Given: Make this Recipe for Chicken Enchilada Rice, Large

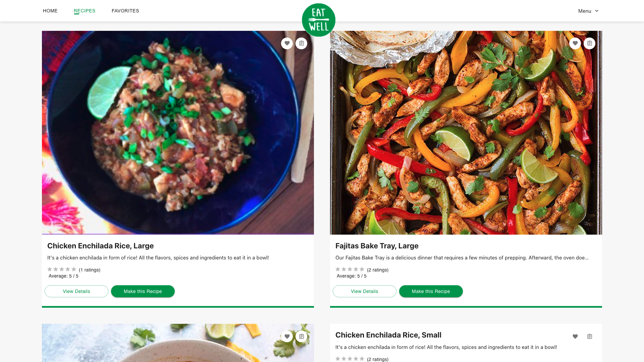Looking at the screenshot, I should [143, 291].
